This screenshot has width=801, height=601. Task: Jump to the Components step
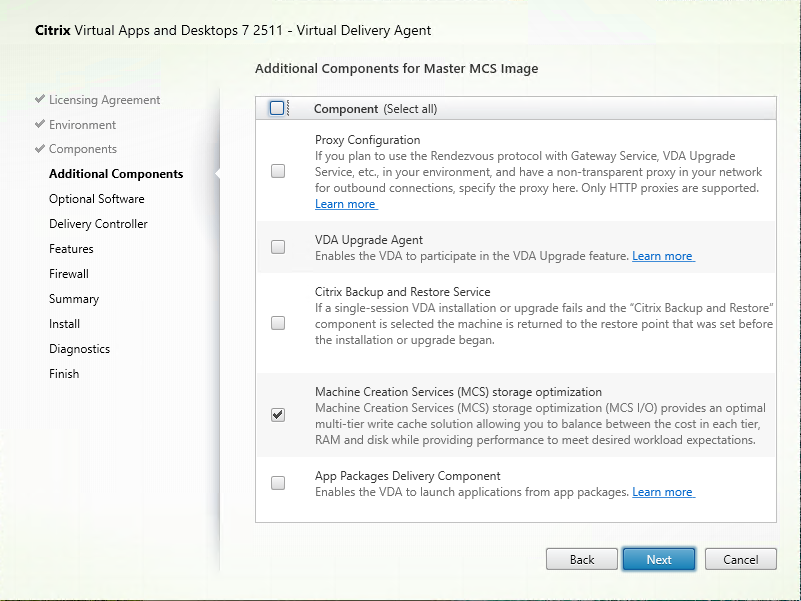pyautogui.click(x=83, y=149)
